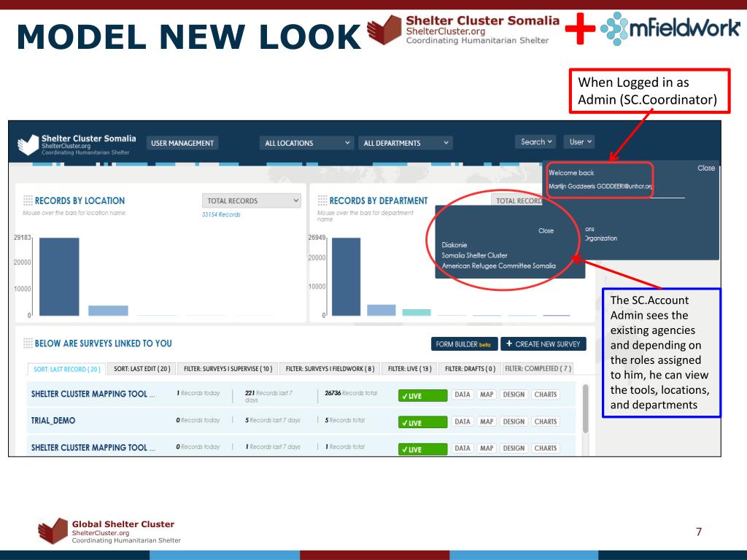This screenshot has width=747, height=560.
Task: Click grid icon beside RECORDS BY DEPARTMENT
Action: point(322,201)
